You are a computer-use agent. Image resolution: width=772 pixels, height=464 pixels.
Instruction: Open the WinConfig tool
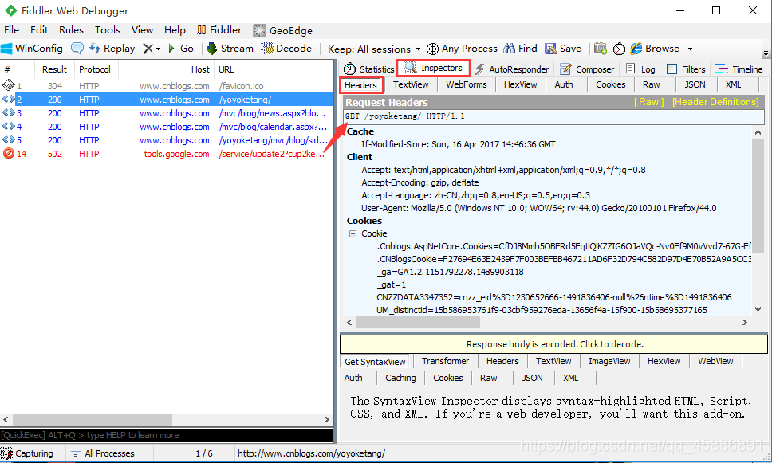coord(32,48)
